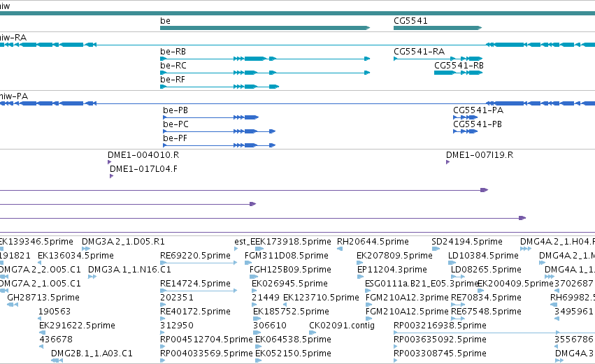Viewport: 595px width, 364px height.
Task: Select the CG5541-PA protein label
Action: pyautogui.click(x=478, y=110)
